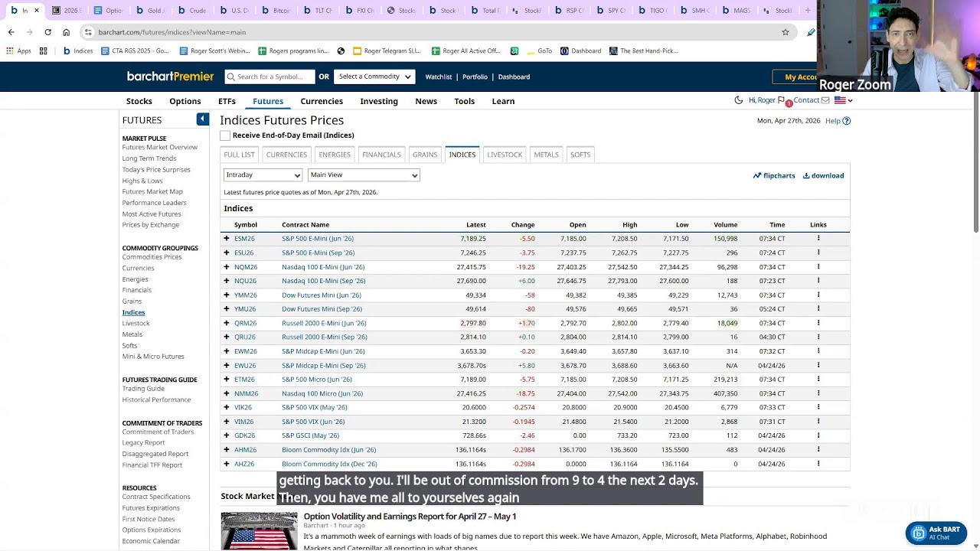Open the Currencies main menu
980x551 pixels.
coord(322,101)
